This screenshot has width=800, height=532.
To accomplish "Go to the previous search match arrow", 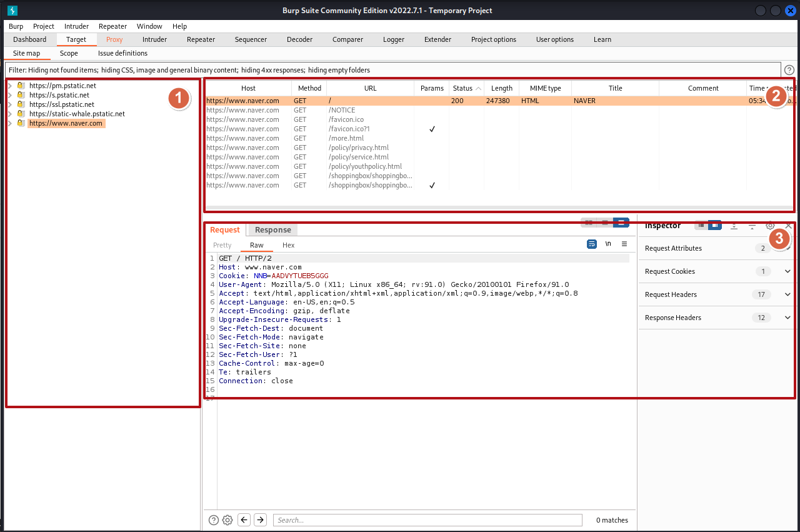I will tap(244, 519).
